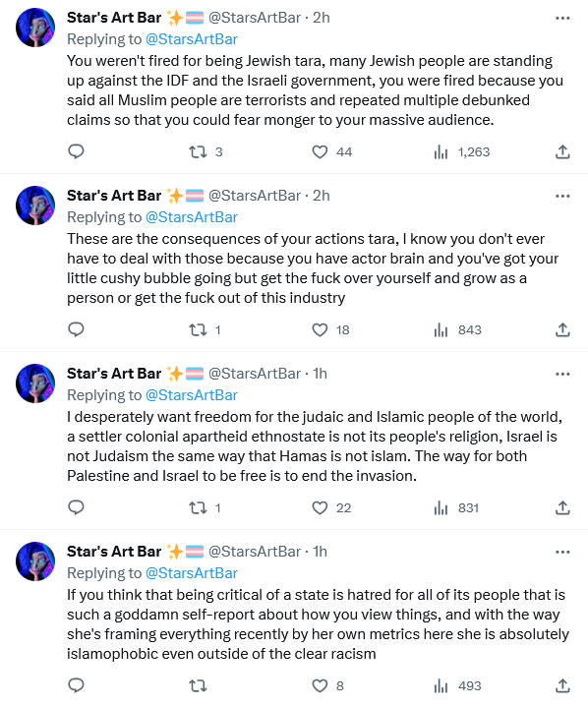588x707 pixels.
Task: Open @StarsArtBar reply link in first tweet
Action: point(192,39)
